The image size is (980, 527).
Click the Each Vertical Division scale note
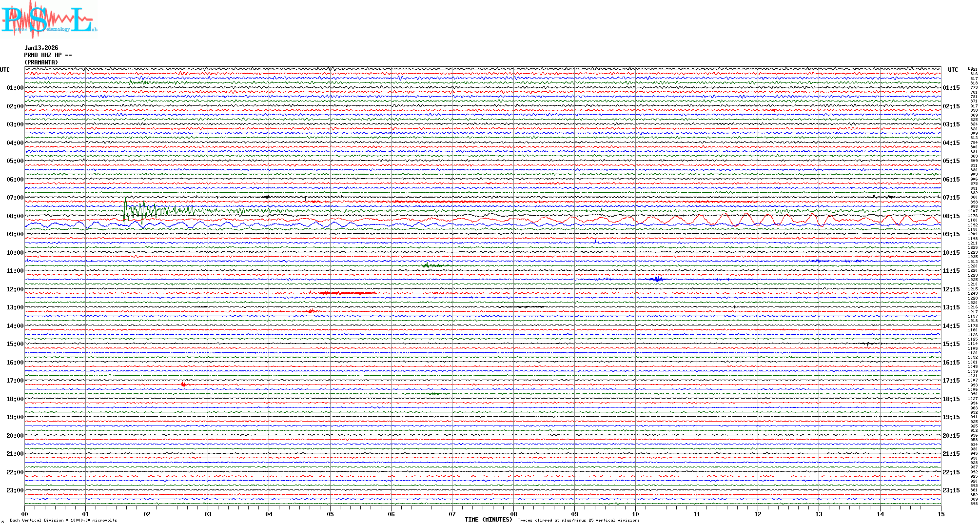click(x=63, y=520)
